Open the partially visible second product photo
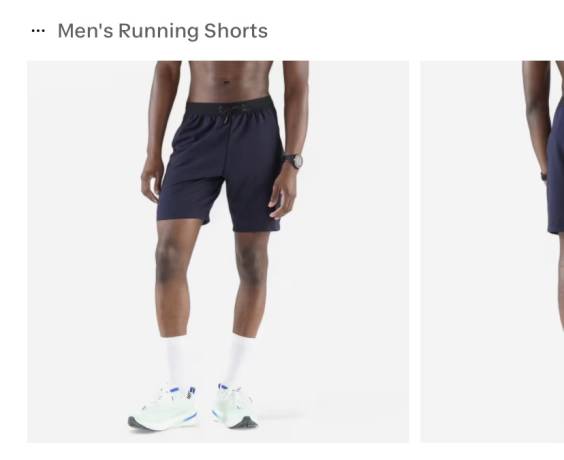This screenshot has height=460, width=564. point(492,251)
